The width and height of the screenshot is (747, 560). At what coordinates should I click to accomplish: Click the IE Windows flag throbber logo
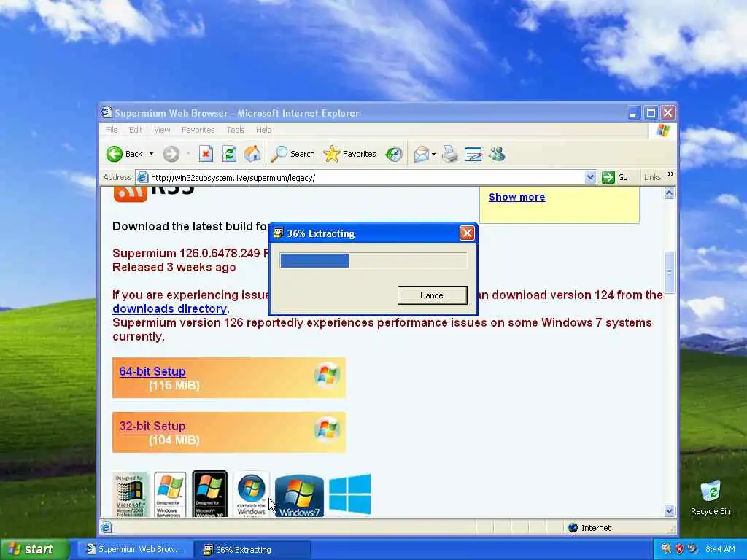(x=662, y=130)
